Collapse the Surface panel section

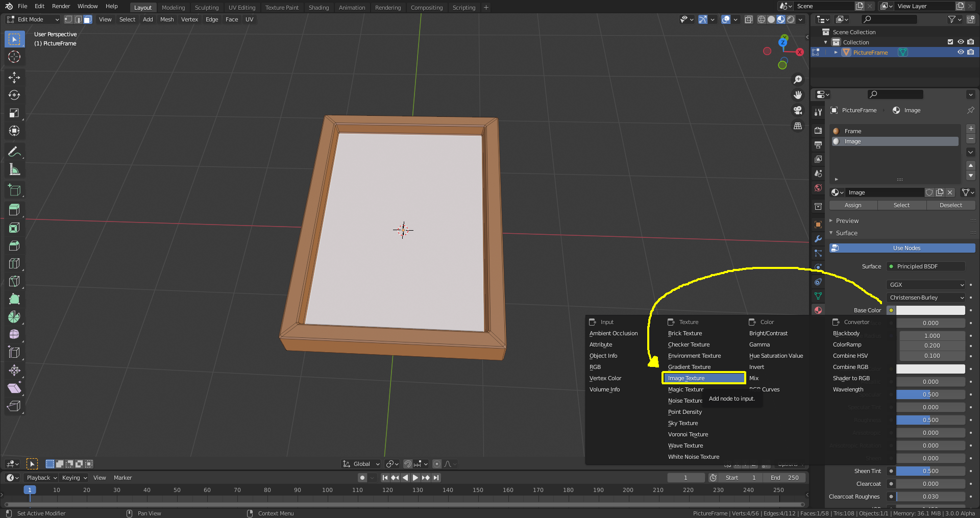pyautogui.click(x=845, y=233)
